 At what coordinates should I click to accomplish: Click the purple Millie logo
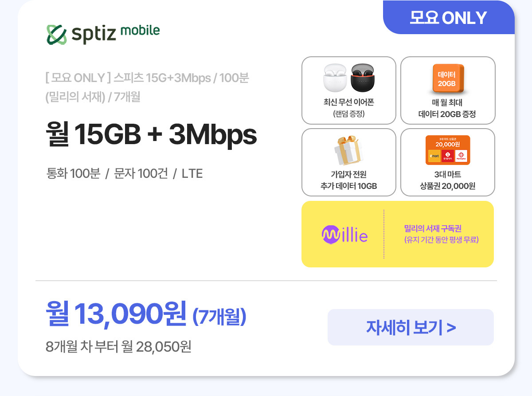point(344,235)
